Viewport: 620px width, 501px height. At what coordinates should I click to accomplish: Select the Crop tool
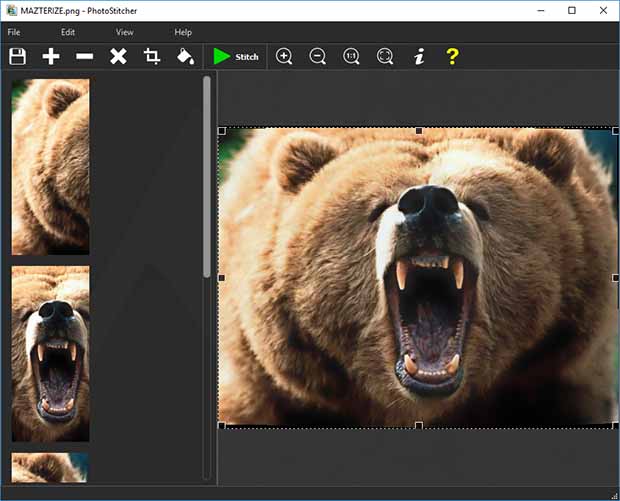point(152,57)
